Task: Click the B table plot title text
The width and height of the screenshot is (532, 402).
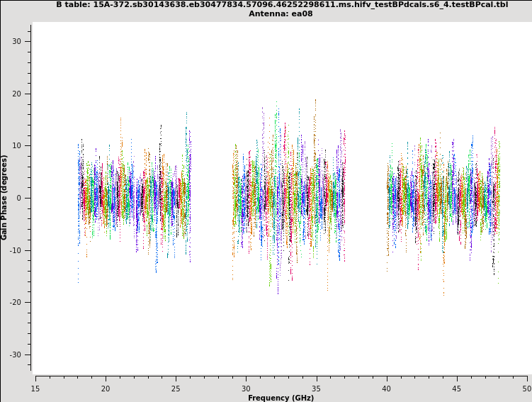Action: click(x=282, y=4)
